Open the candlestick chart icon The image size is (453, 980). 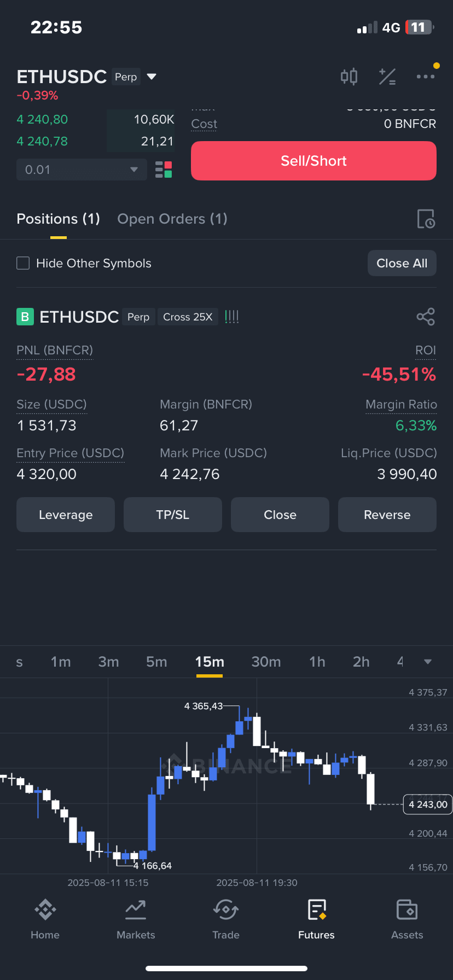tap(349, 77)
